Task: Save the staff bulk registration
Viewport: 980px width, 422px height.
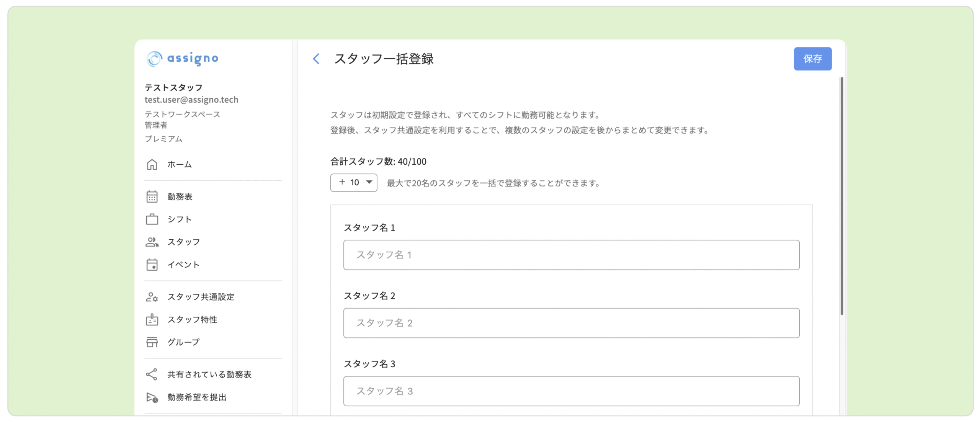Action: point(812,59)
